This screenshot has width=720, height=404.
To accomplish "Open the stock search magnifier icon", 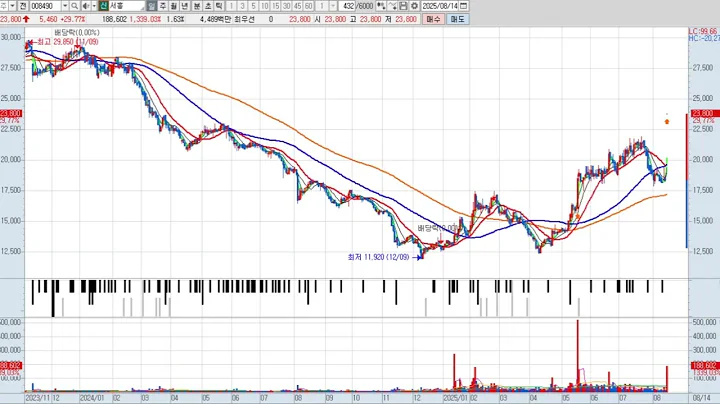I will coord(74,6).
